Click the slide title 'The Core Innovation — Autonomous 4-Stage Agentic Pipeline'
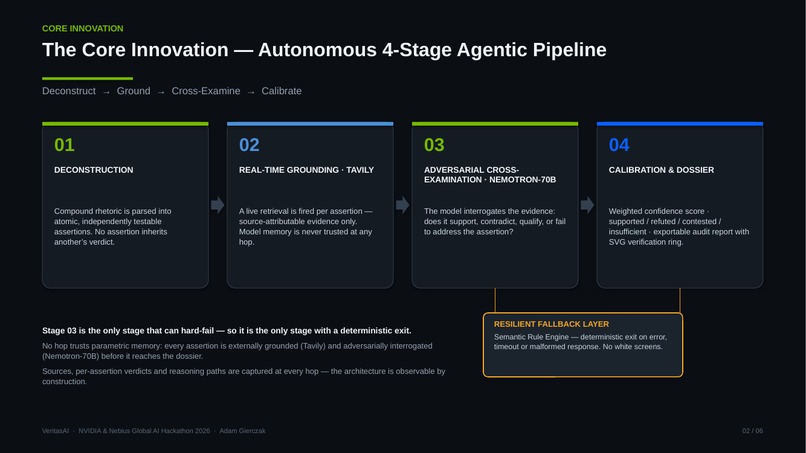 point(324,50)
